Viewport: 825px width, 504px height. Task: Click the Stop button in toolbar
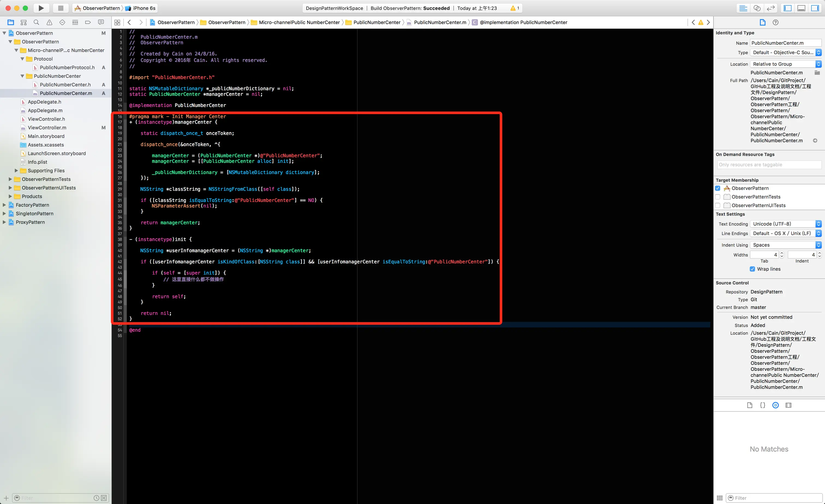tap(61, 8)
